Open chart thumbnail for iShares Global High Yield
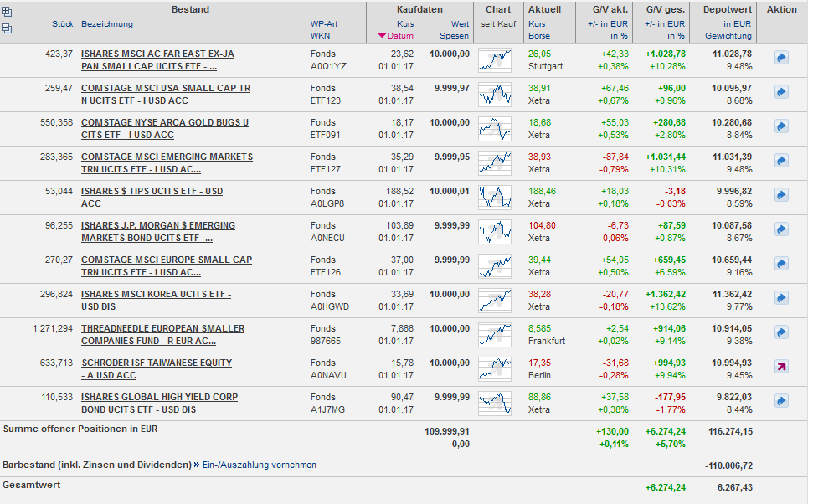Viewport: 813px width, 504px height. coord(494,404)
